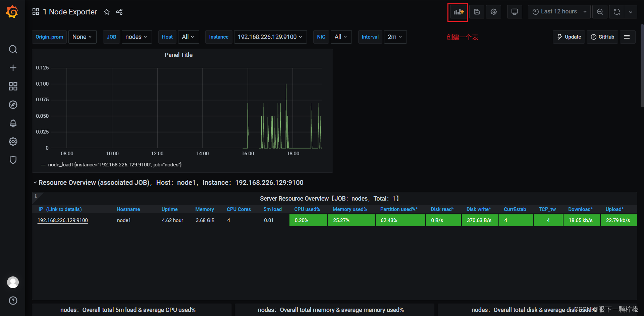Open the Server Admin shield icon
The height and width of the screenshot is (316, 644).
13,160
